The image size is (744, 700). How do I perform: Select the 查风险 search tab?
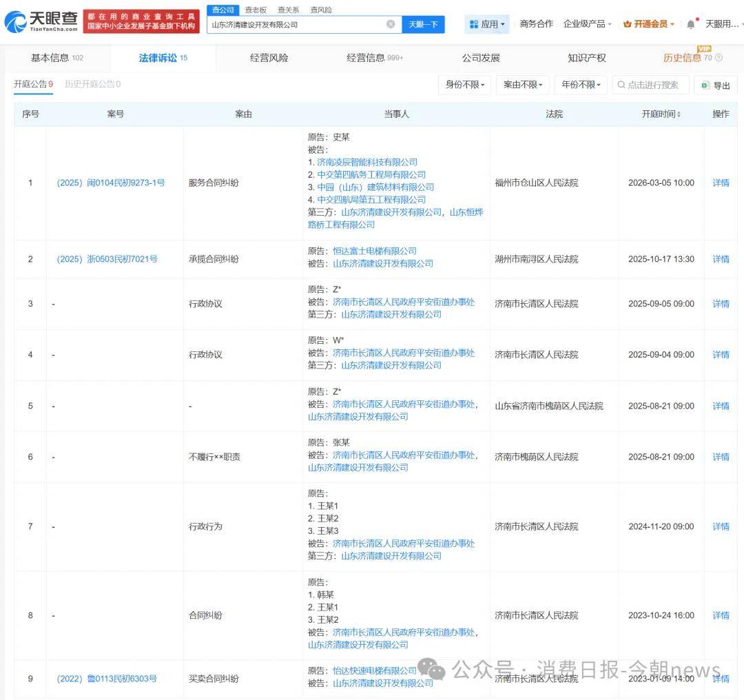pos(321,10)
